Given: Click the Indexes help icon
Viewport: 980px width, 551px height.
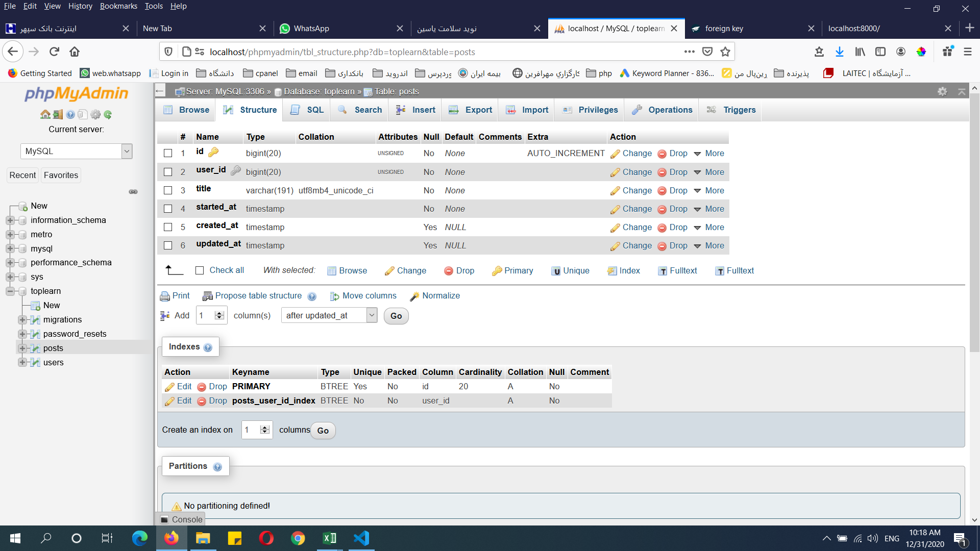Looking at the screenshot, I should (x=208, y=347).
